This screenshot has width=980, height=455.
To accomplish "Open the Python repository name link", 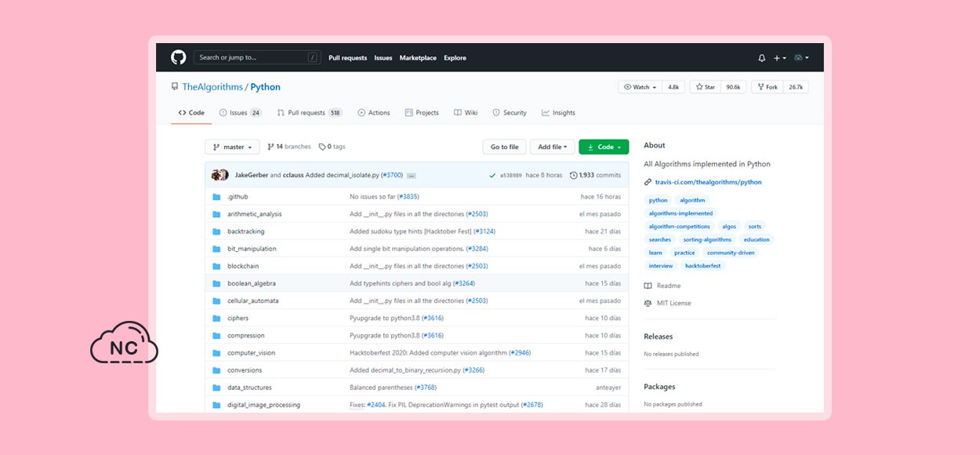I will [265, 87].
